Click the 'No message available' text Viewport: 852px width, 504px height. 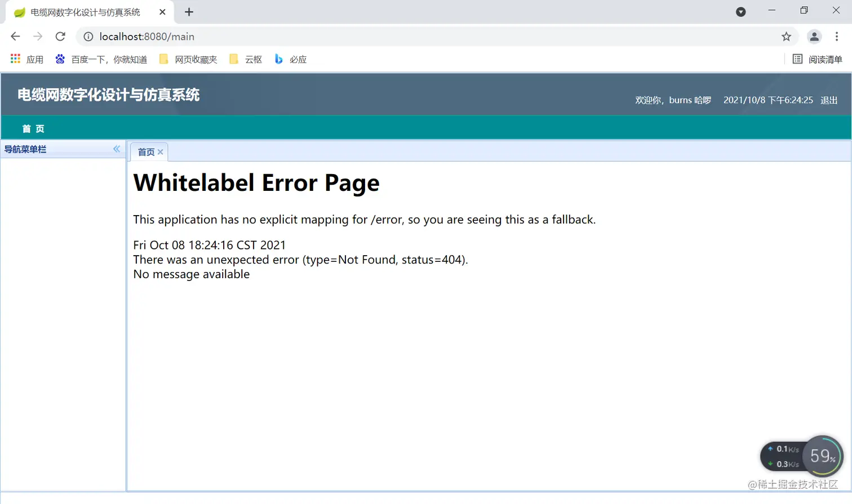[192, 274]
